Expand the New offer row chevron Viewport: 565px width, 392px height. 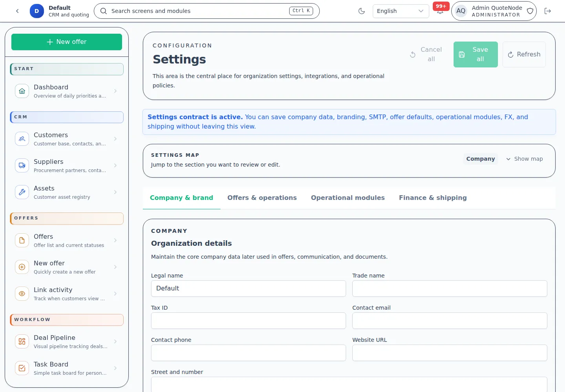[115, 267]
